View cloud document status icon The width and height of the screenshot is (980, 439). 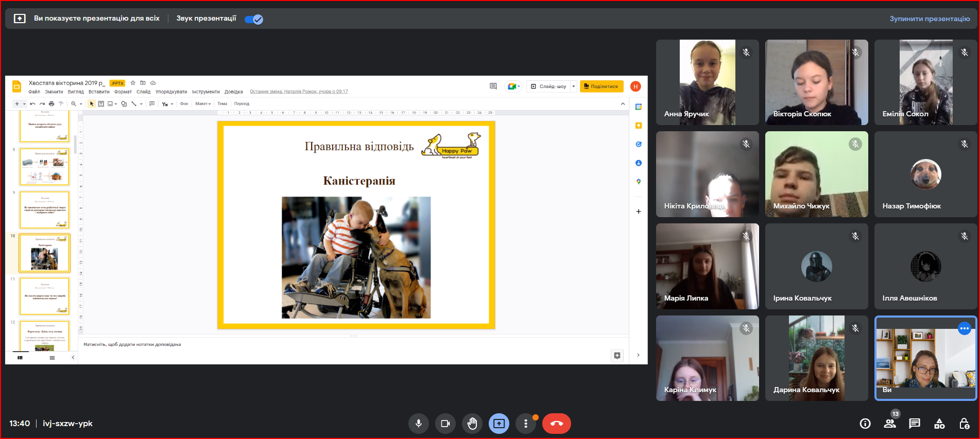[x=153, y=83]
